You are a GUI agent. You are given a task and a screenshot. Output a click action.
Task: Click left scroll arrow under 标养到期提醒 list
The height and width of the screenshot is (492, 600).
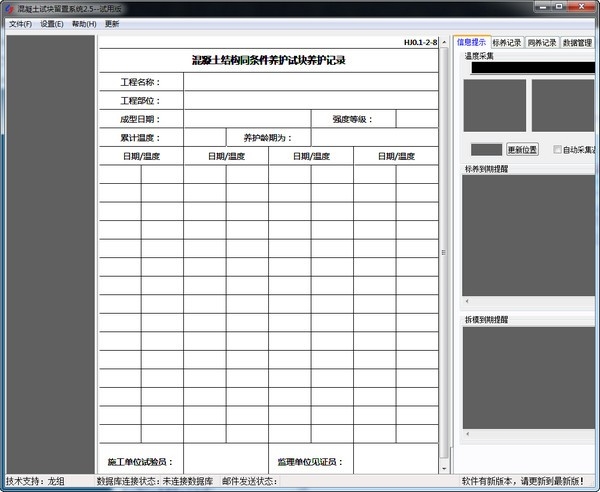point(467,301)
